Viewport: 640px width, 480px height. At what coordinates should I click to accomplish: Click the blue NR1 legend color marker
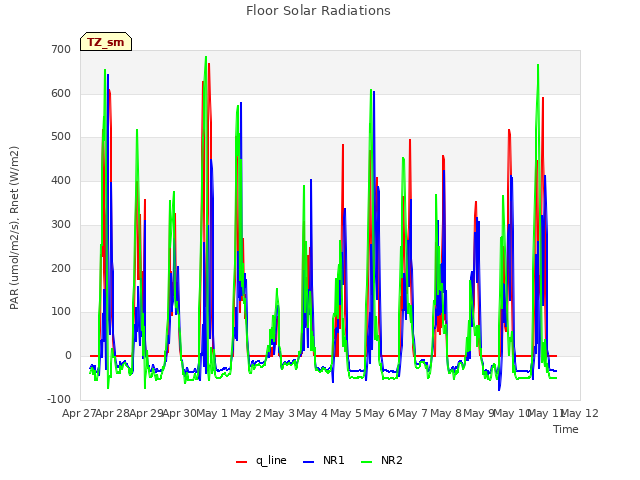point(309,462)
